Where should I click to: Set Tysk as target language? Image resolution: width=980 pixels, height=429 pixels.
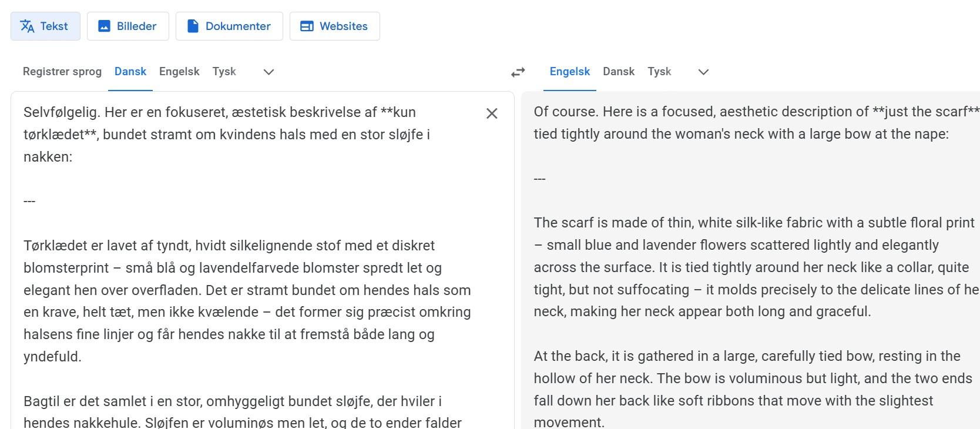coord(659,72)
